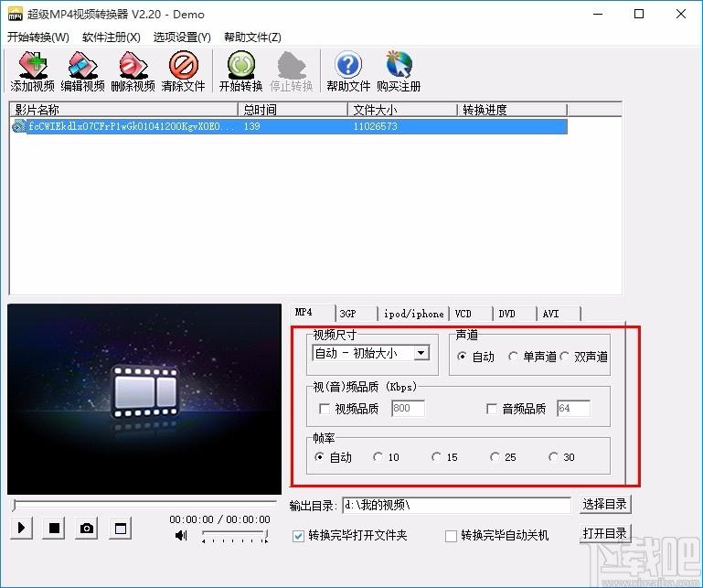This screenshot has height=588, width=703.
Task: Click the file size value 11026573
Action: click(375, 126)
